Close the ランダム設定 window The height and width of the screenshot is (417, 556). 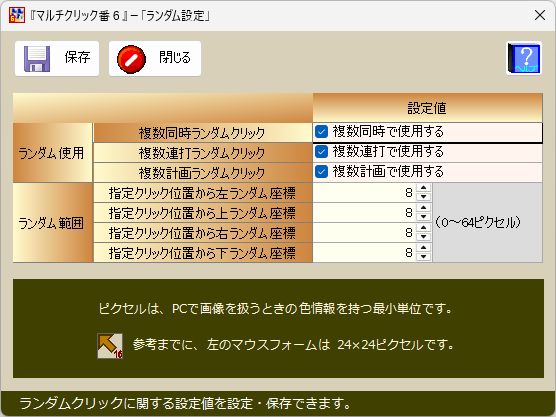[540, 15]
